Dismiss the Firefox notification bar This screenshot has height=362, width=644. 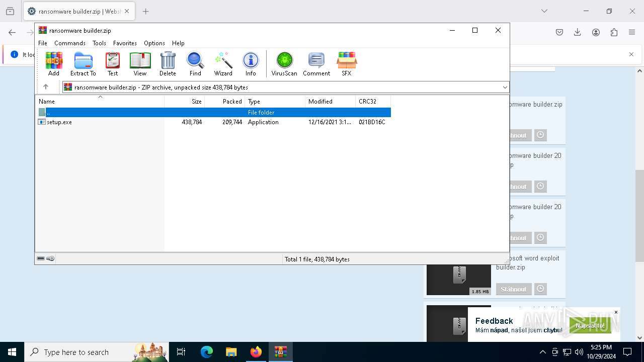click(631, 54)
